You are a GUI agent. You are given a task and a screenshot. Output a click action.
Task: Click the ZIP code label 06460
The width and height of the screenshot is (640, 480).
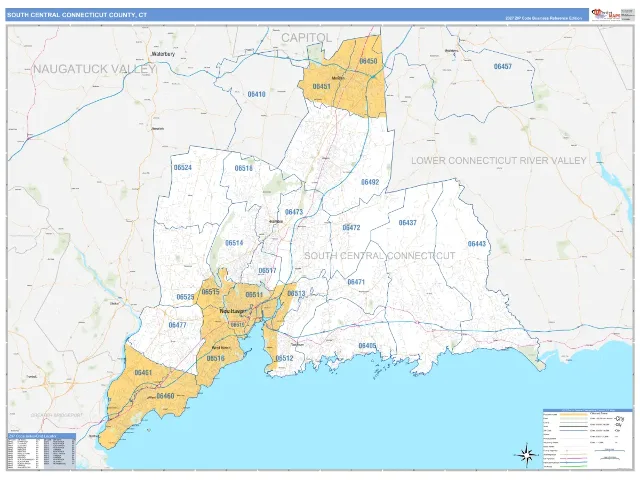click(165, 396)
